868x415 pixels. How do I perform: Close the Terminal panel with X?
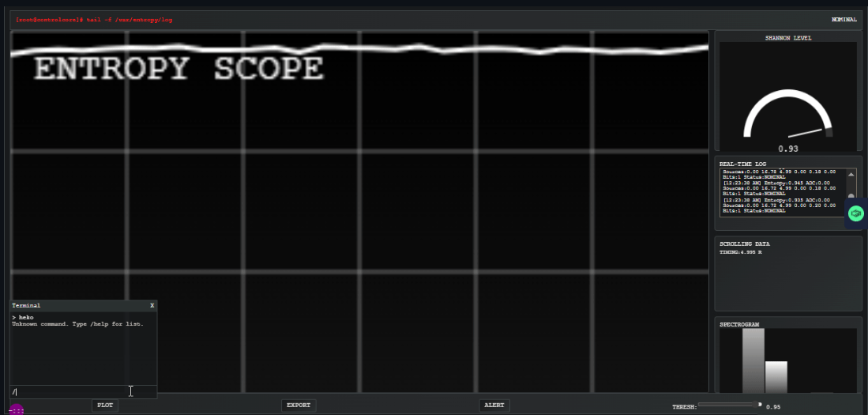[152, 305]
